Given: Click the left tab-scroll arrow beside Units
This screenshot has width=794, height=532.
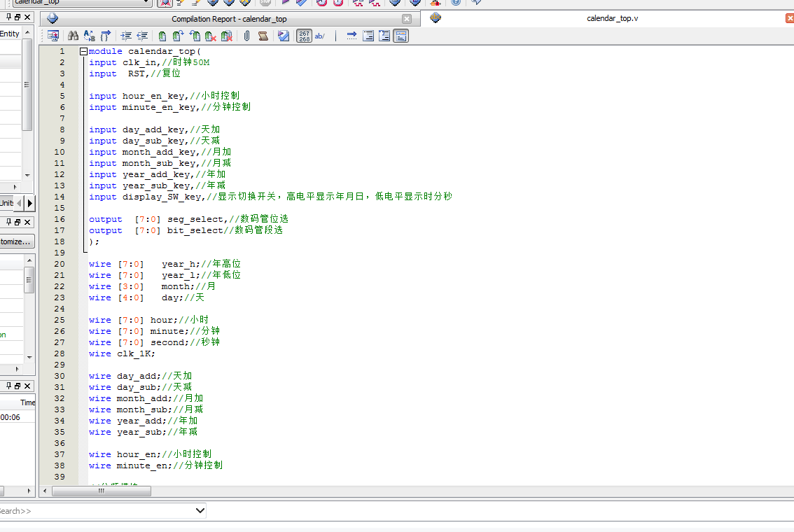Looking at the screenshot, I should [19, 203].
